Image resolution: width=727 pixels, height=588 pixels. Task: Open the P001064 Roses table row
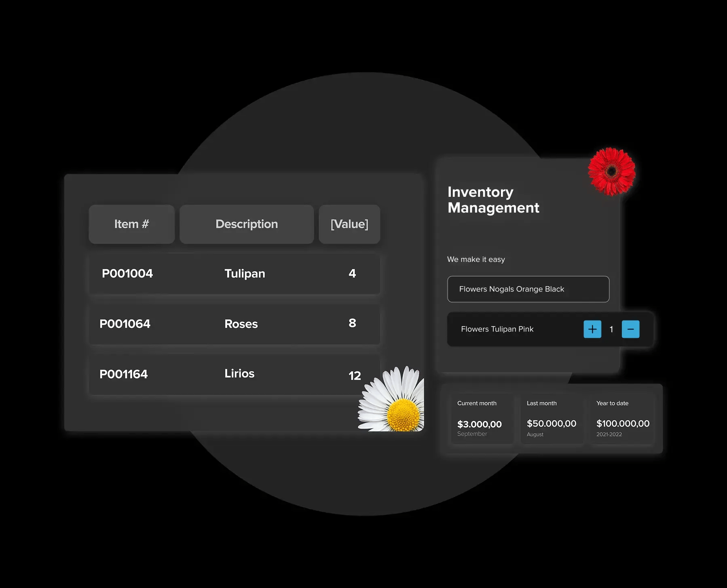coord(235,324)
